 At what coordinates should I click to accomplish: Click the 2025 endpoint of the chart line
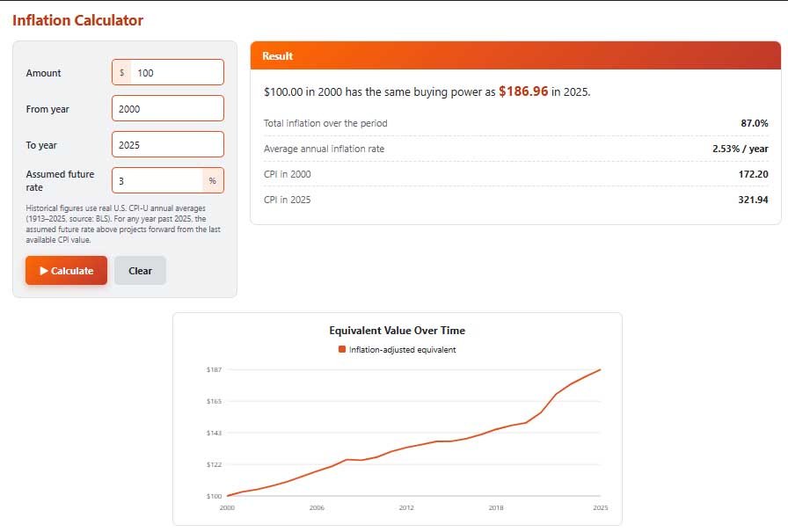coord(600,369)
